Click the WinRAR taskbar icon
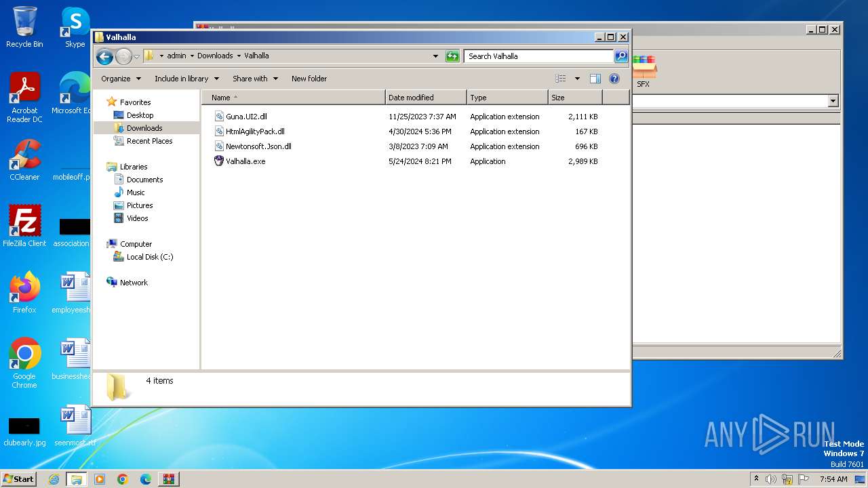 point(169,479)
